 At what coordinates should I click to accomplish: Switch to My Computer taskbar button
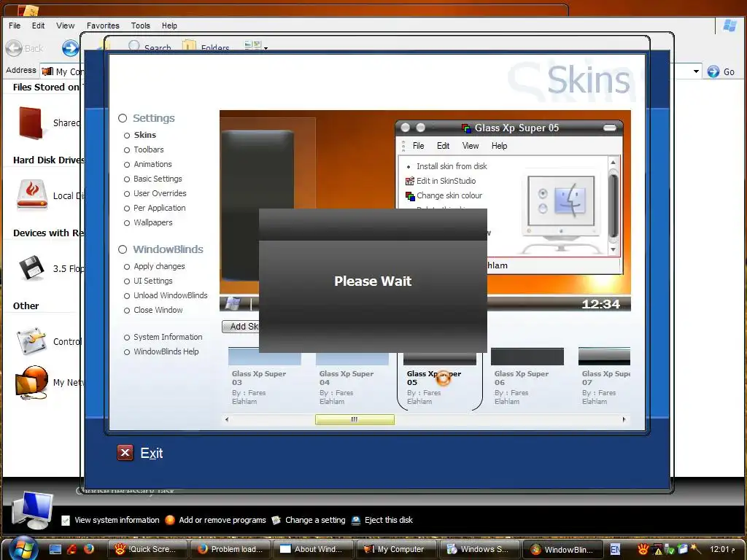click(x=395, y=549)
